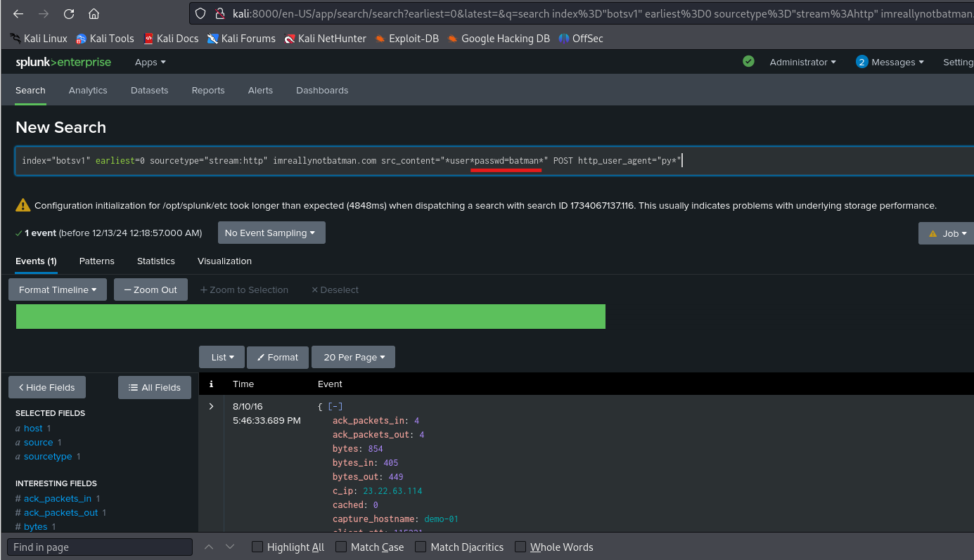Click the yellow warning triangle icon
The height and width of the screenshot is (560, 974).
(x=23, y=205)
